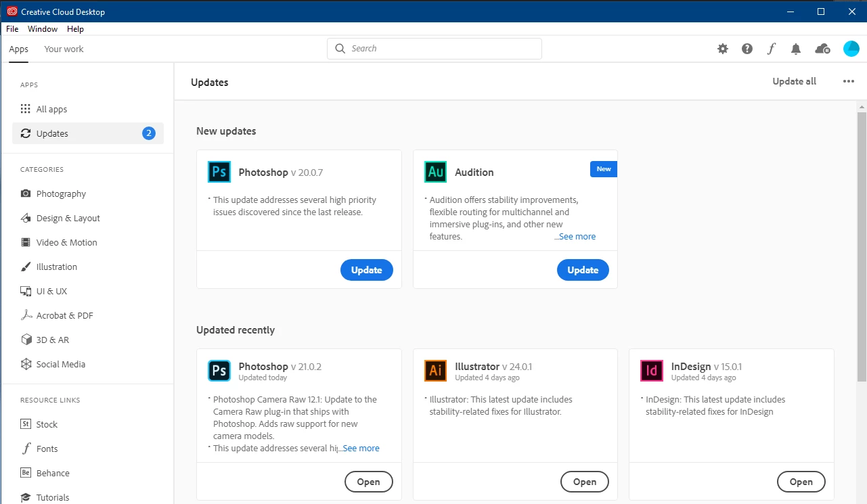This screenshot has height=504, width=867.
Task: Check cloud sync status icon
Action: (x=823, y=49)
